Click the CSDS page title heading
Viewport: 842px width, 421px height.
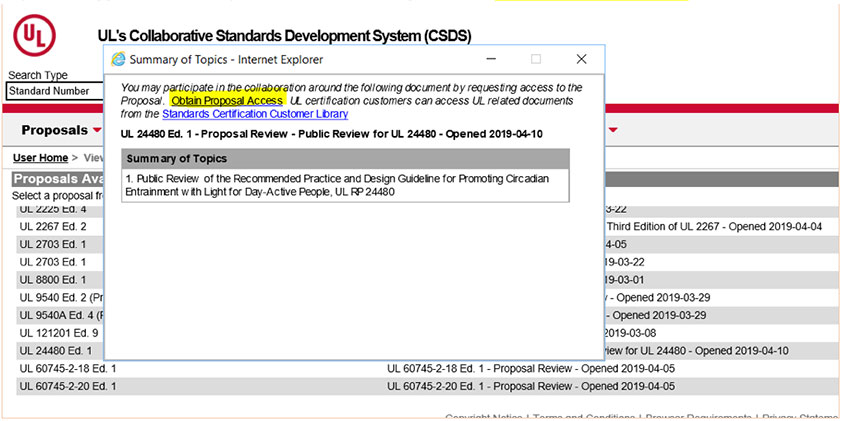click(284, 36)
